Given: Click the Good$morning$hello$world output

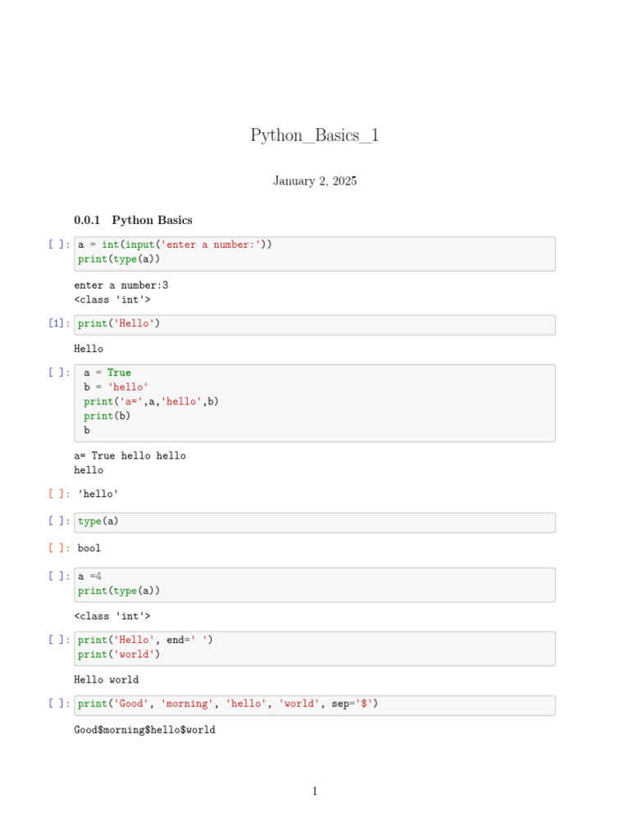Looking at the screenshot, I should [x=144, y=729].
